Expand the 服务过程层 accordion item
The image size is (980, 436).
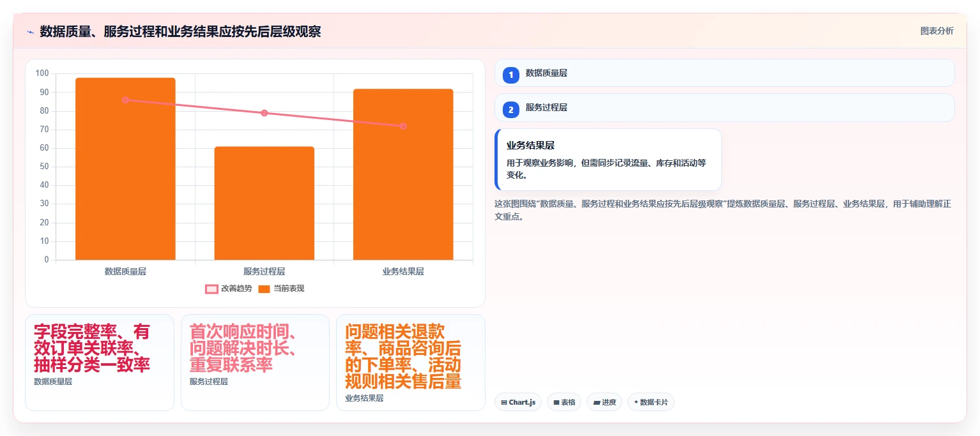click(724, 107)
